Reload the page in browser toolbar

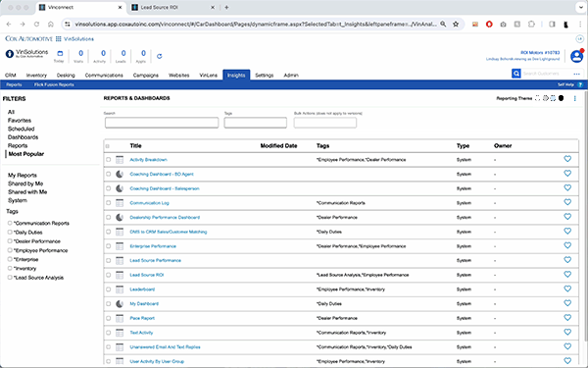coord(36,24)
